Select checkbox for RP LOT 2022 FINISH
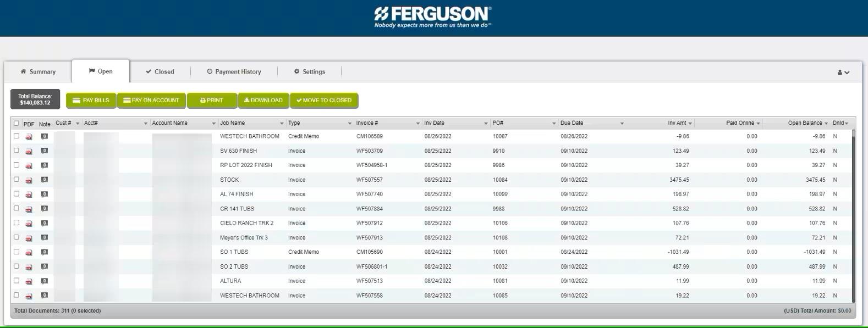This screenshot has width=868, height=328. tap(17, 165)
